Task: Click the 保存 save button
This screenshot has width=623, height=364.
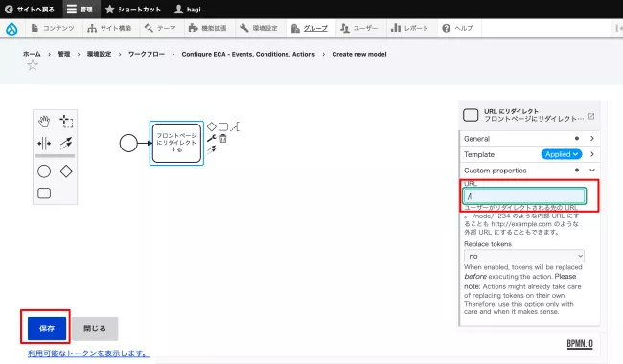Action: (47, 329)
